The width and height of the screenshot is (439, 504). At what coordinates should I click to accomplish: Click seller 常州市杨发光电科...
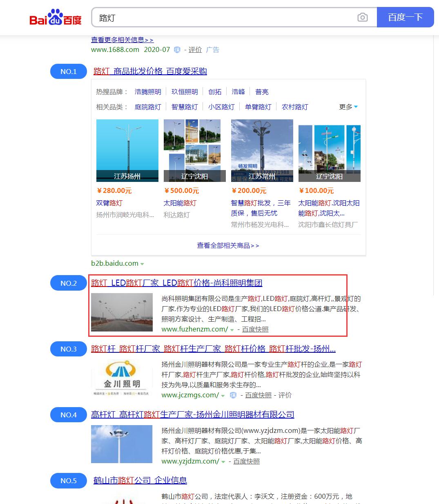(x=260, y=225)
